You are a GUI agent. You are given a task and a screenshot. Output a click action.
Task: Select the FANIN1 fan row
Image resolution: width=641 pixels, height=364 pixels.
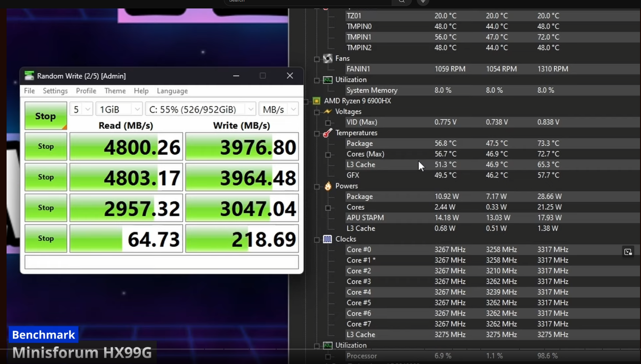pyautogui.click(x=493, y=69)
